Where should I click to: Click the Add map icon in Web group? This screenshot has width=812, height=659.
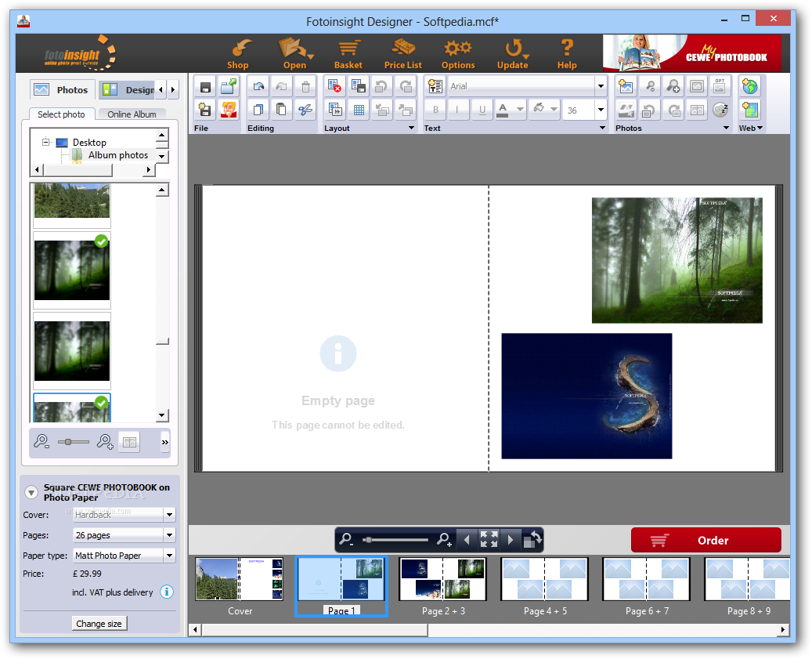(x=750, y=110)
